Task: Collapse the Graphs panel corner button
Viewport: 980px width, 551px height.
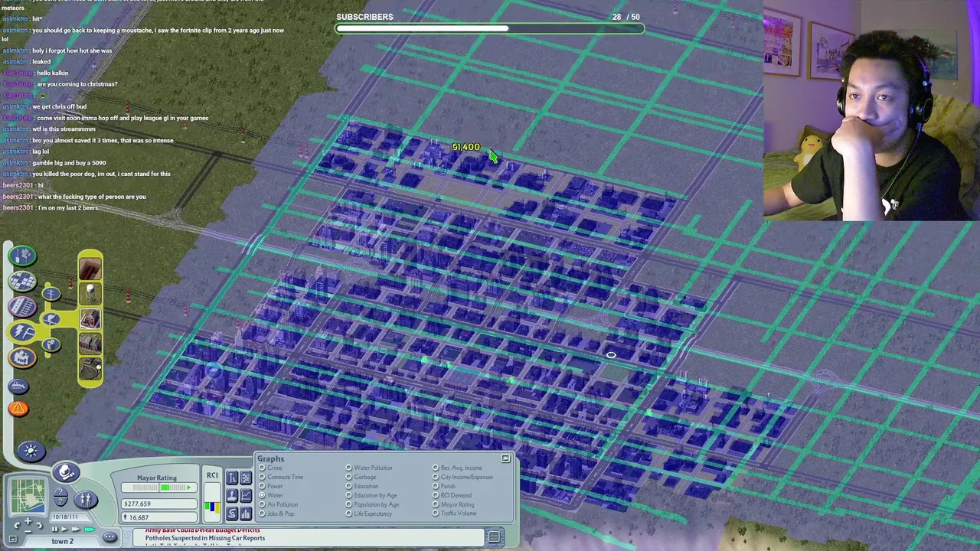Action: click(505, 458)
